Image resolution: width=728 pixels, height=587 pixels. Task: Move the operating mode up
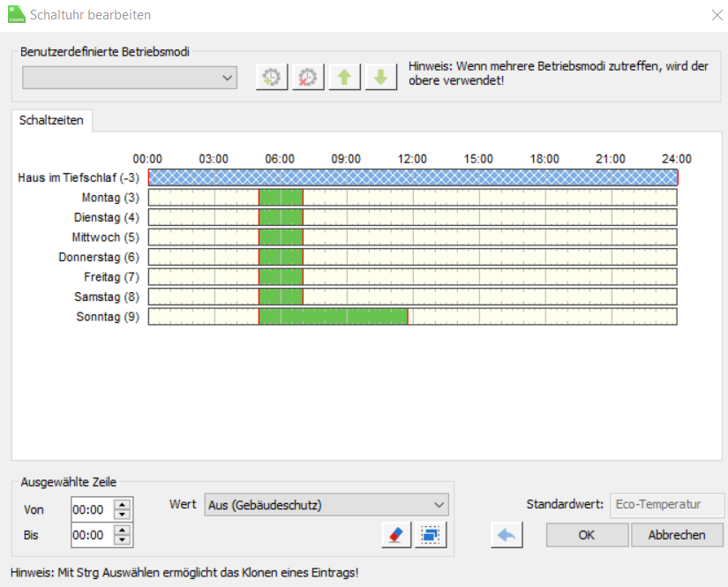(x=344, y=77)
